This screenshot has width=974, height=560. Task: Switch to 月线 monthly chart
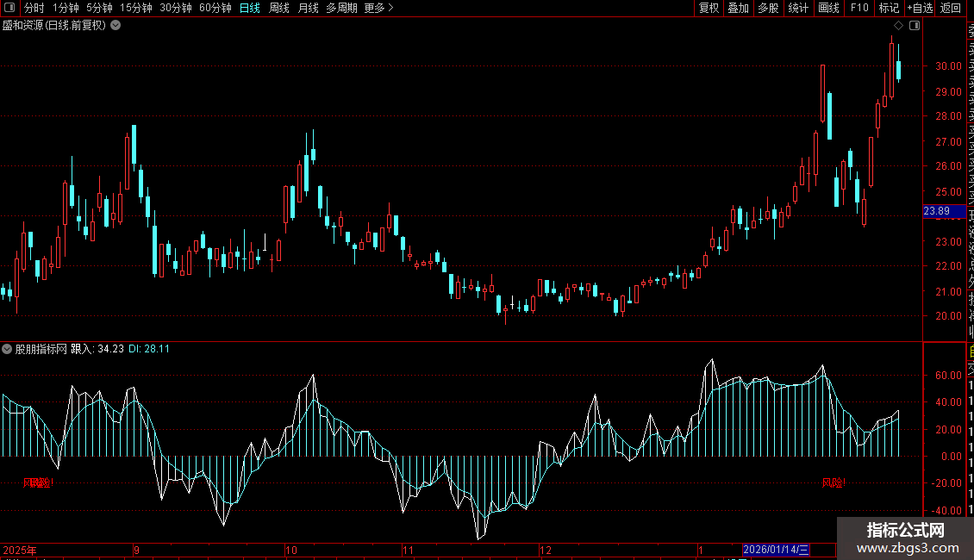pos(308,8)
